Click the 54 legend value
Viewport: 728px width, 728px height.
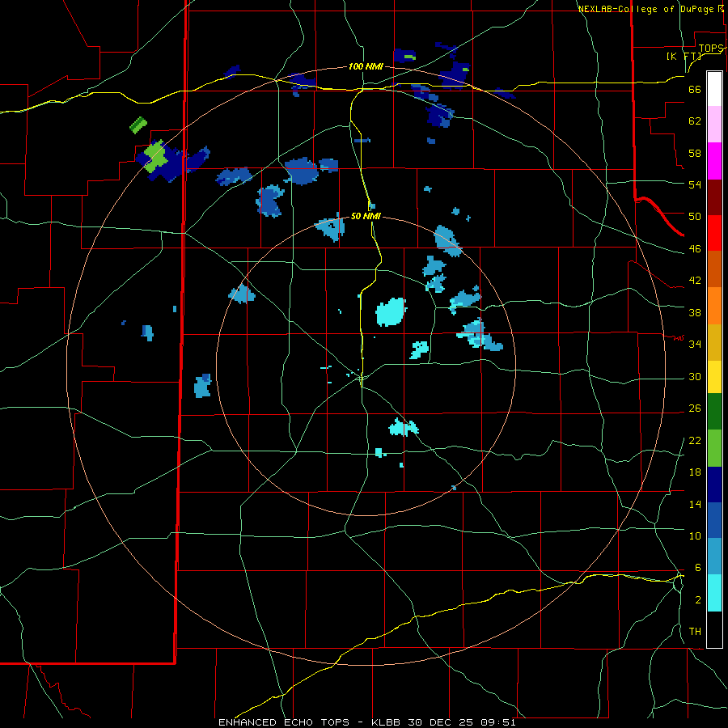pos(695,184)
